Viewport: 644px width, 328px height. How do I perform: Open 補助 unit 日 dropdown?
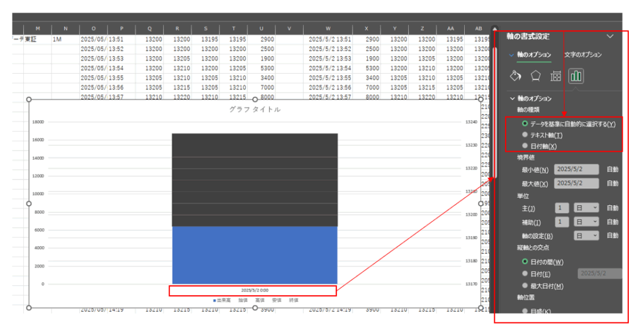[586, 222]
